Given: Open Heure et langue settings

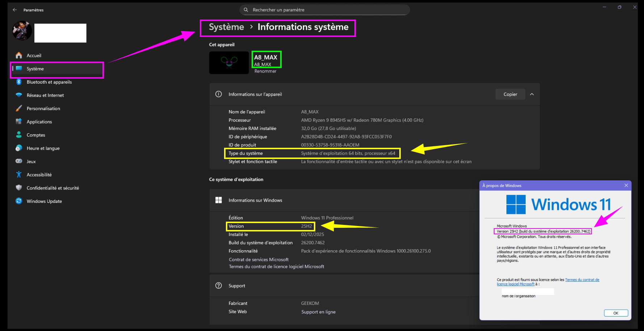Looking at the screenshot, I should tap(43, 148).
